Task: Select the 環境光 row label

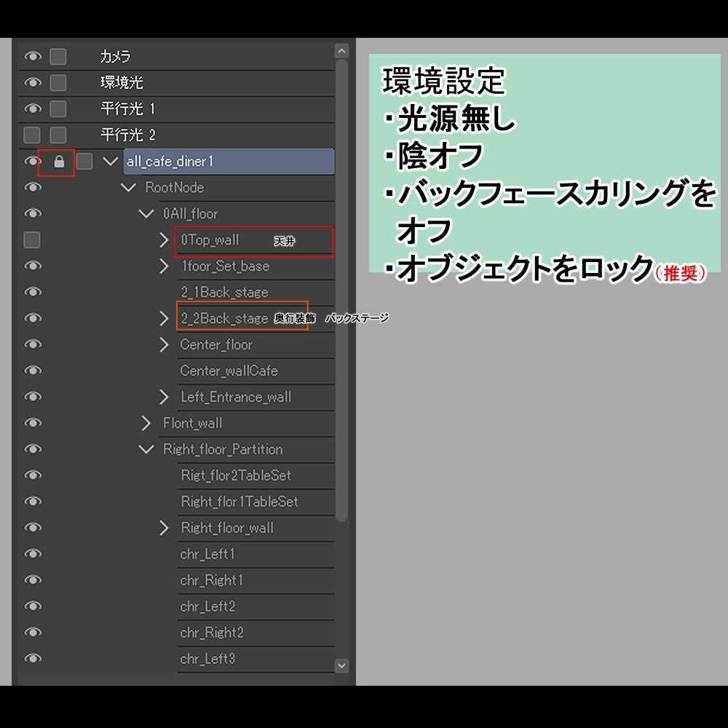Action: [x=122, y=83]
